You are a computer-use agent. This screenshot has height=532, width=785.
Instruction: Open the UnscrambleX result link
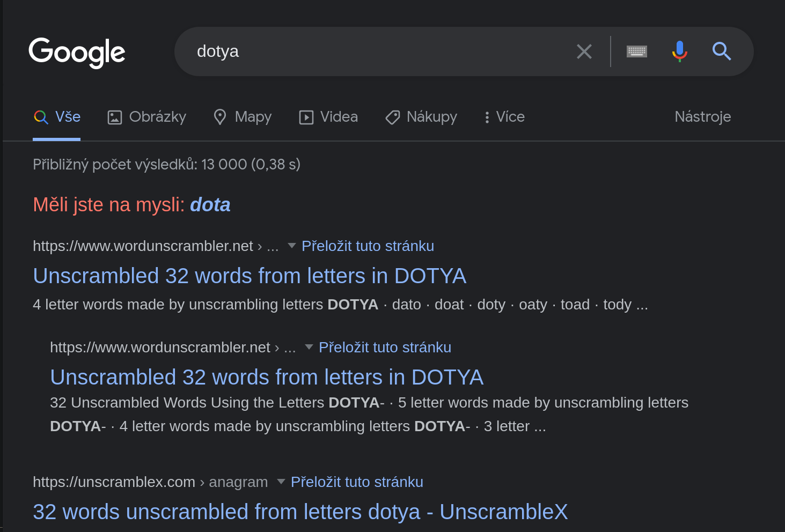tap(300, 512)
